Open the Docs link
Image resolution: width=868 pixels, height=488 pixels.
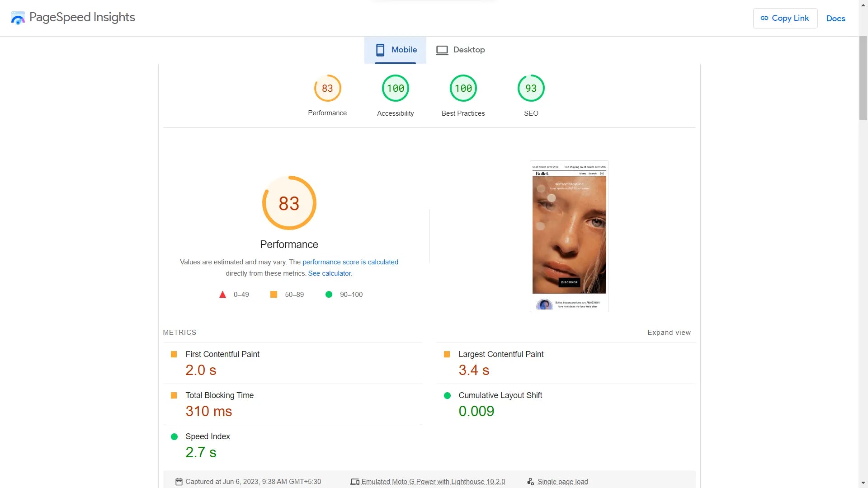pyautogui.click(x=835, y=19)
